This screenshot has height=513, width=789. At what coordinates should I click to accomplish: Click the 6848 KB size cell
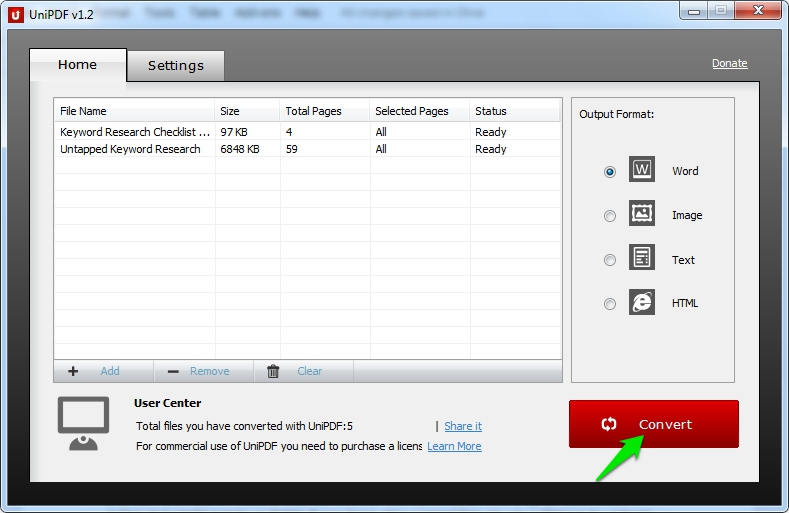240,149
